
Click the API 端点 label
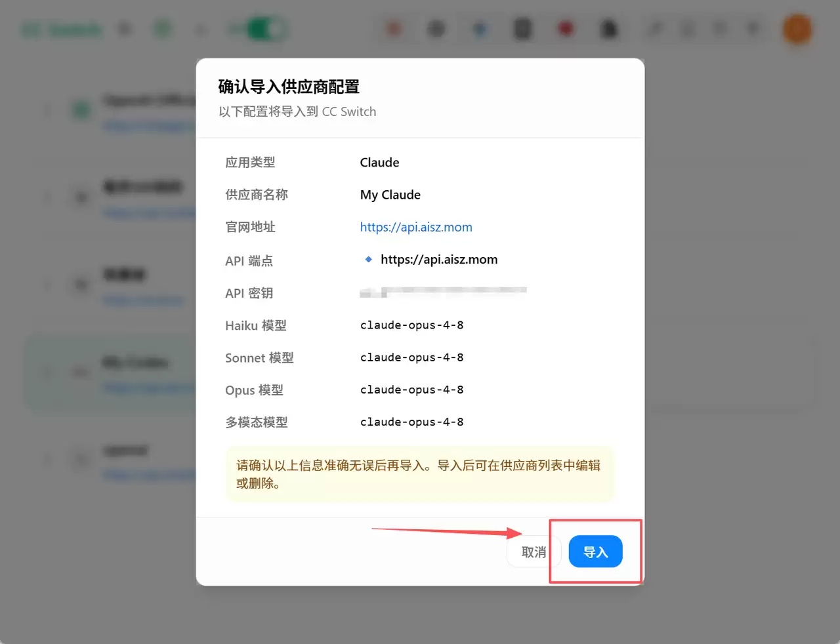point(249,261)
